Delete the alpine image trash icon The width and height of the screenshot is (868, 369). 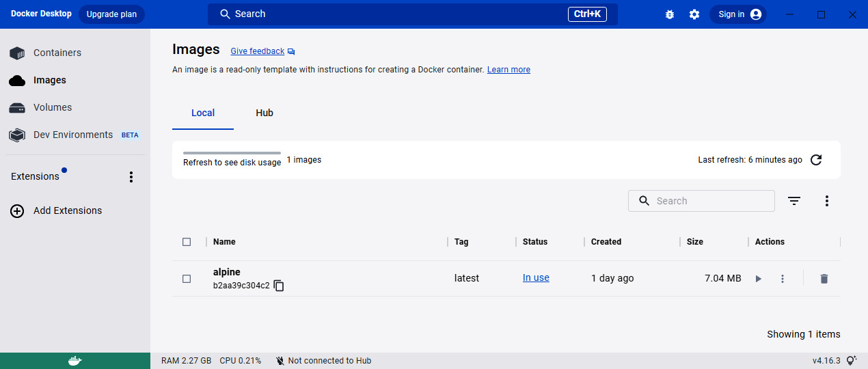(x=824, y=279)
